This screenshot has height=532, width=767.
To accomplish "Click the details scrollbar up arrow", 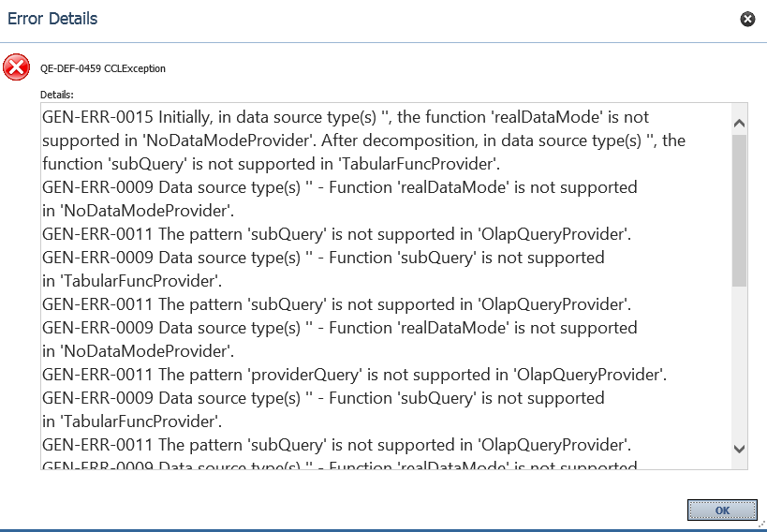I will click(739, 124).
